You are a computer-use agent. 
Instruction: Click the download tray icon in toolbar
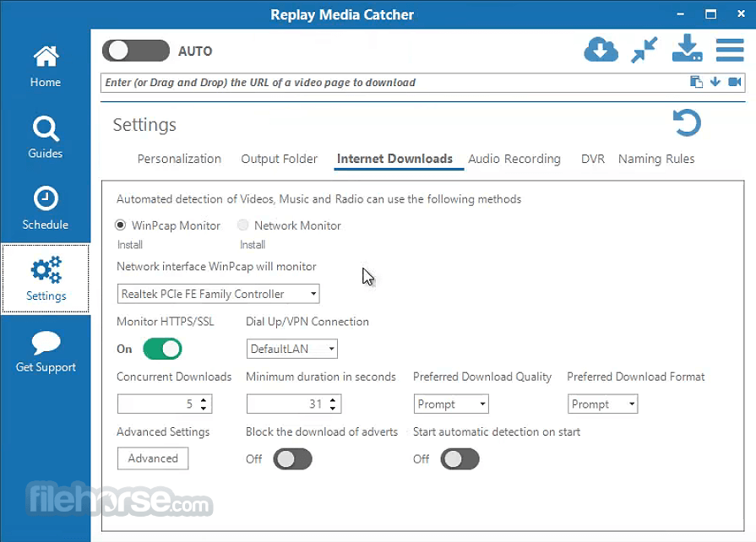(x=687, y=48)
